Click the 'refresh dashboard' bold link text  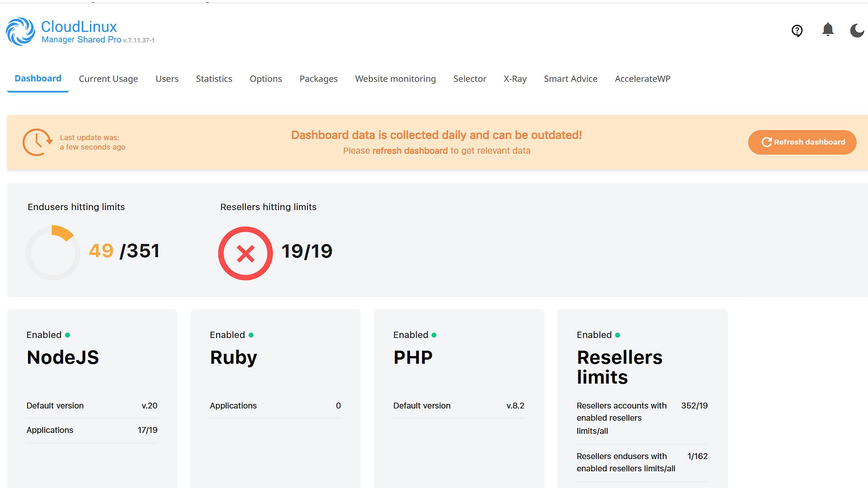coord(410,151)
